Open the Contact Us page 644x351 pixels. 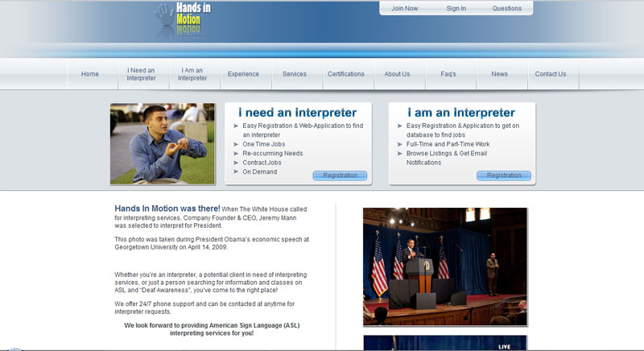coord(551,74)
